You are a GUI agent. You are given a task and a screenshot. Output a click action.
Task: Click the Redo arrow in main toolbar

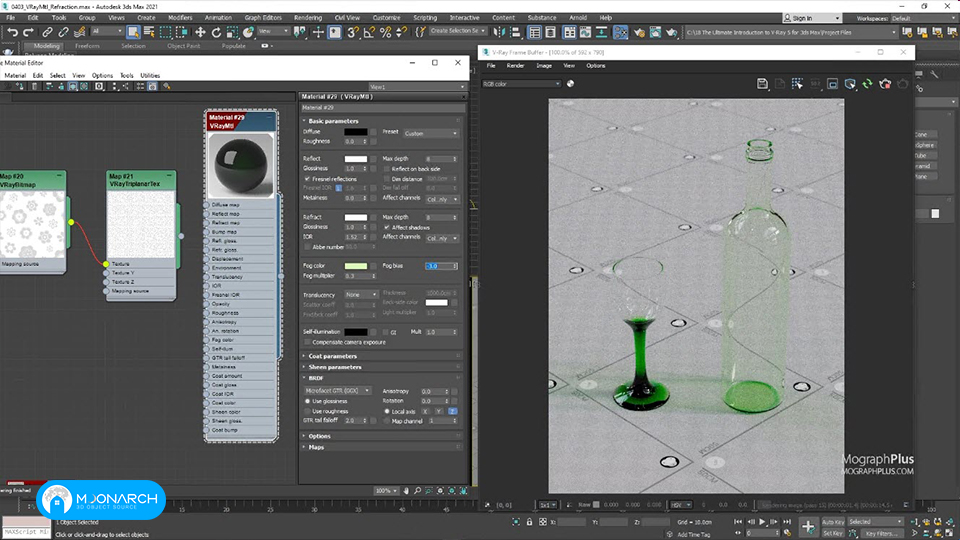tap(28, 32)
